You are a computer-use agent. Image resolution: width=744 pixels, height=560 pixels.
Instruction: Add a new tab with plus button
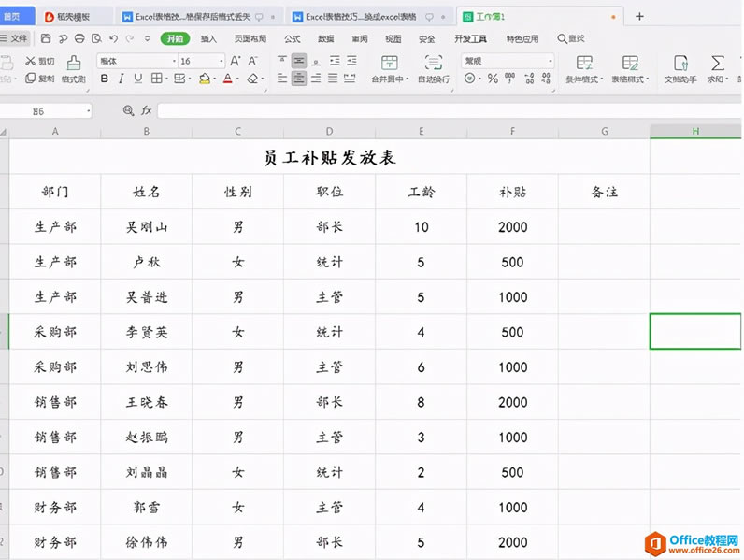(x=639, y=17)
